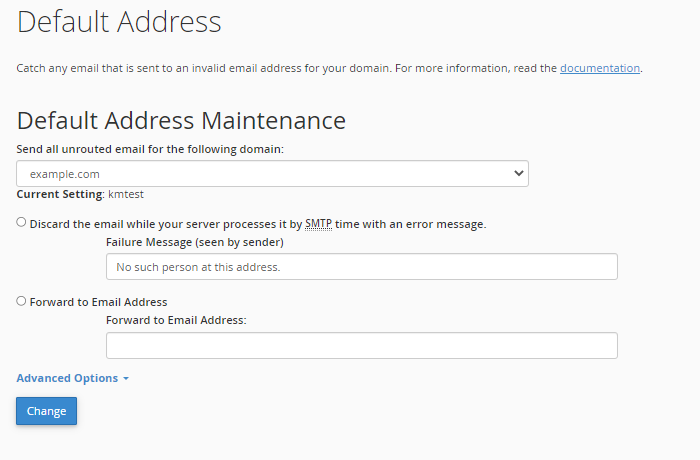The image size is (700, 460).
Task: Click the 'Forward to Email Address:' field label
Action: tap(175, 320)
